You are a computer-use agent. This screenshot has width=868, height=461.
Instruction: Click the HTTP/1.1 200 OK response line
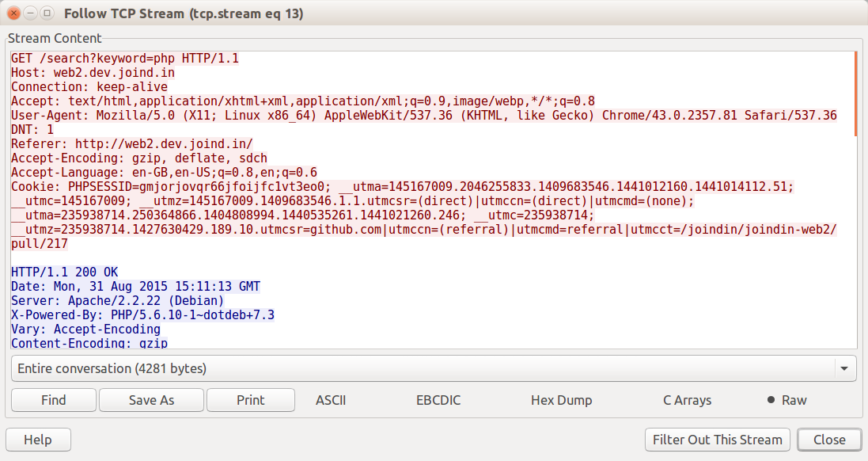click(x=64, y=272)
